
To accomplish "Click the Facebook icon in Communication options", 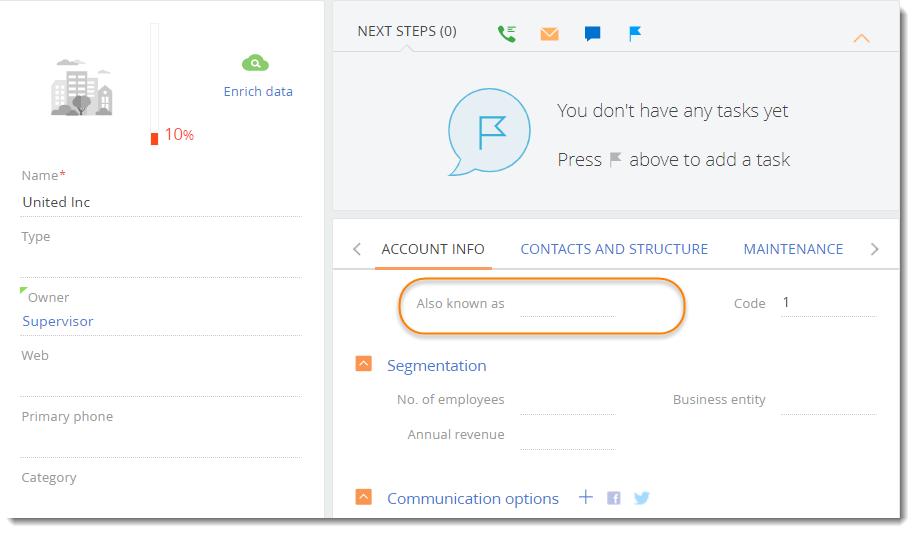I will [613, 498].
